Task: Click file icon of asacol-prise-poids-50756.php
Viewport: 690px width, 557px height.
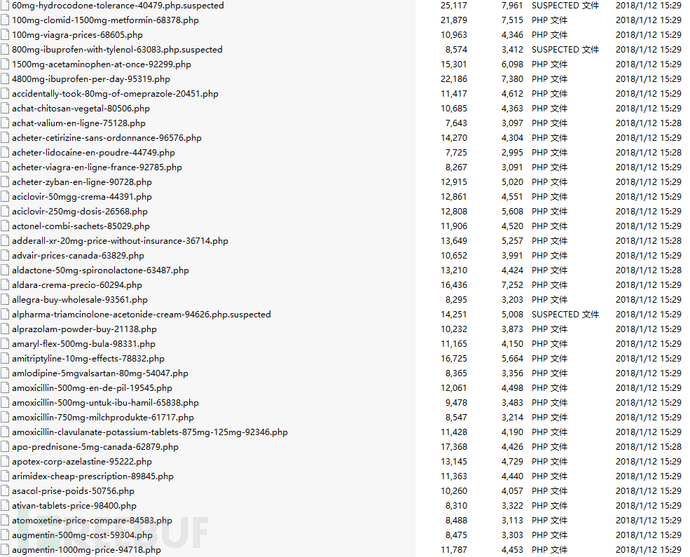Action: coord(5,491)
